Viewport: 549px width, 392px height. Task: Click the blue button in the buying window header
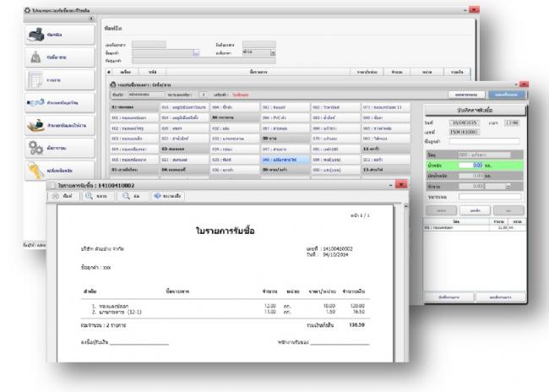pos(507,95)
